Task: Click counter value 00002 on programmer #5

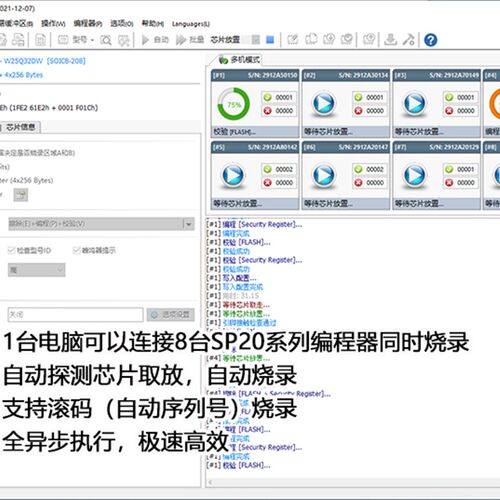Action: tap(284, 169)
